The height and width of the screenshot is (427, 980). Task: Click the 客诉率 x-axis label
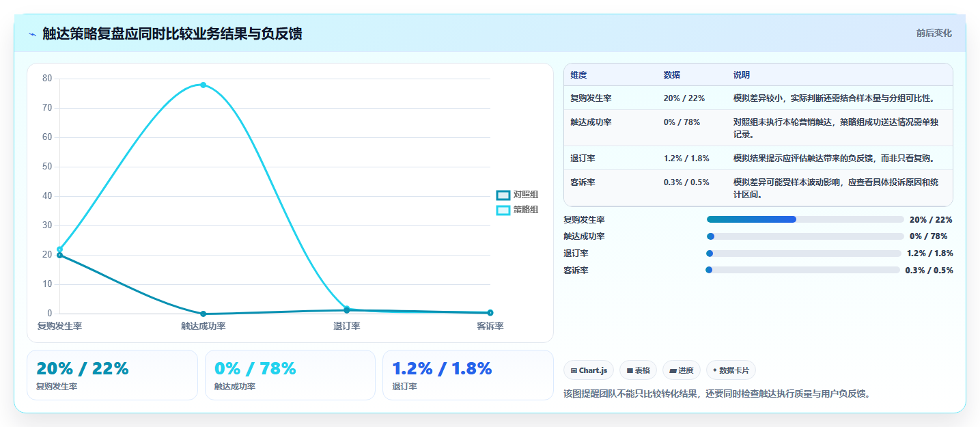click(x=490, y=327)
